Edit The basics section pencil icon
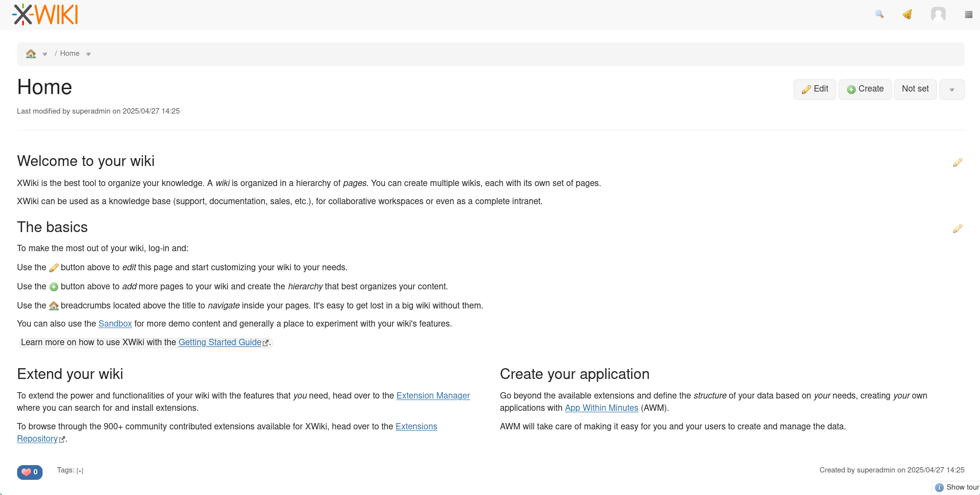Viewport: 980px width, 495px height. (x=957, y=229)
